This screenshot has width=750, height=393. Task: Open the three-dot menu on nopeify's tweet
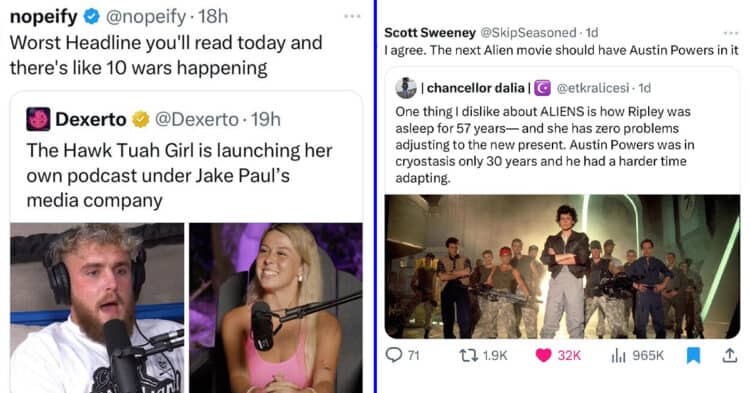pos(352,16)
